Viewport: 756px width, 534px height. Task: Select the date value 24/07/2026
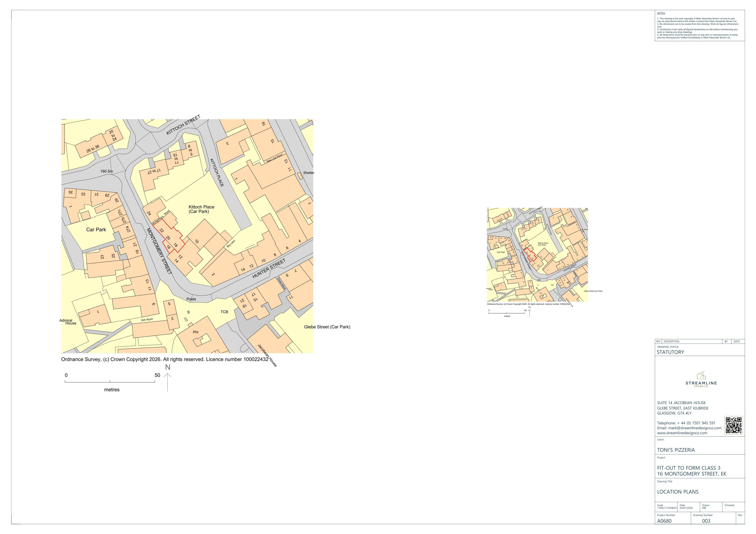[686, 508]
